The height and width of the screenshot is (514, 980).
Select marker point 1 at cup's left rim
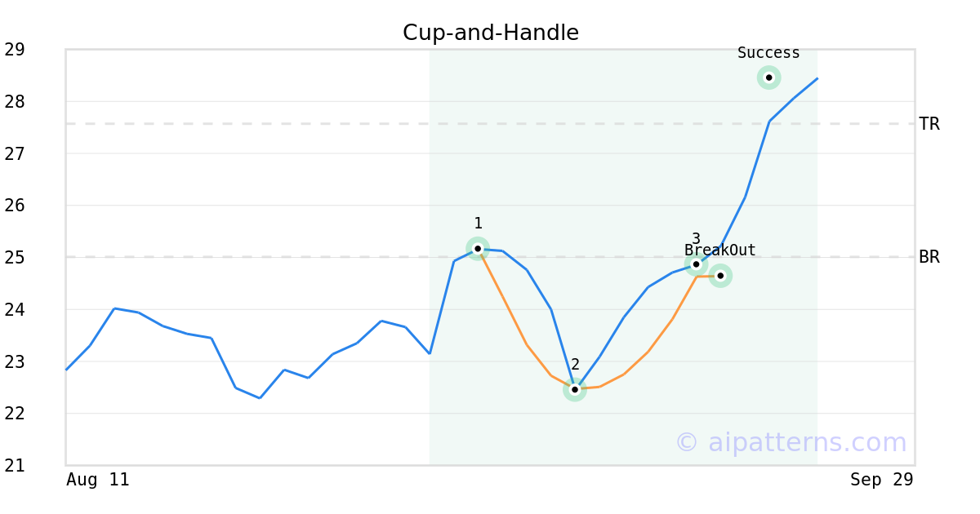478,248
